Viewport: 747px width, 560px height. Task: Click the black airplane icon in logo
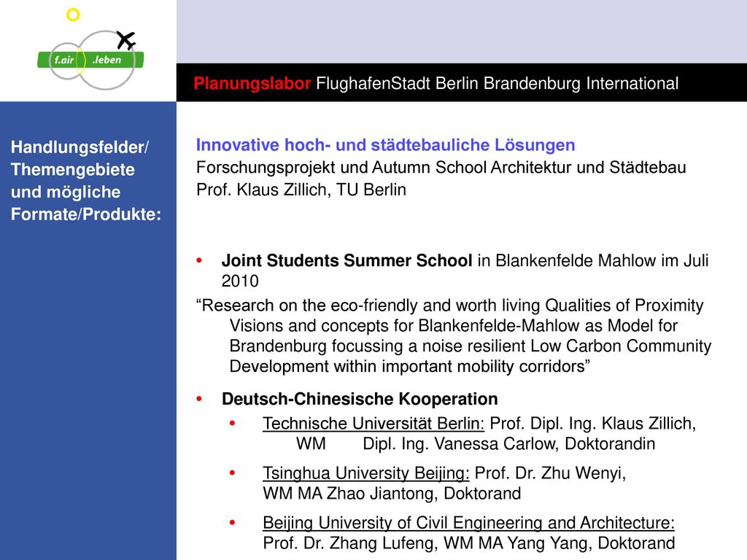(126, 41)
